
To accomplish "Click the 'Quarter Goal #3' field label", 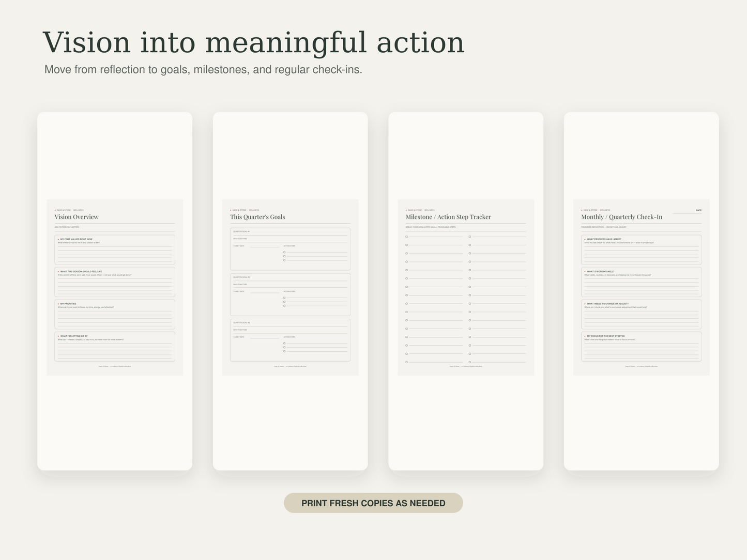I will coord(241,323).
